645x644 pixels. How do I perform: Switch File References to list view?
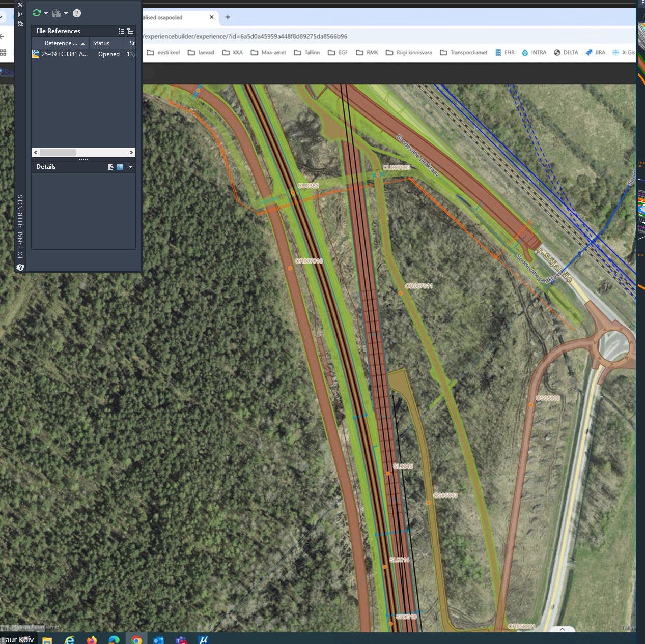[121, 31]
